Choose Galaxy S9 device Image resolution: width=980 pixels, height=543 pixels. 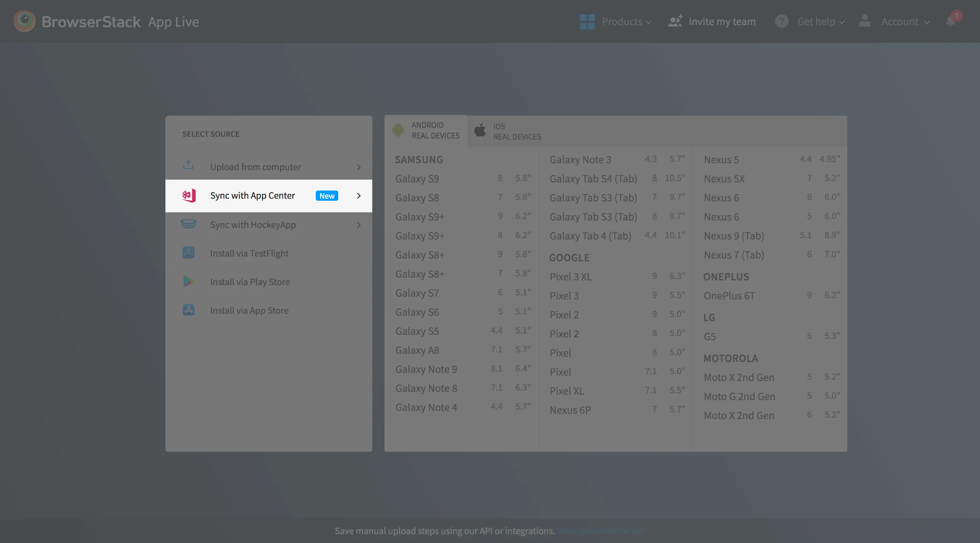pyautogui.click(x=417, y=179)
